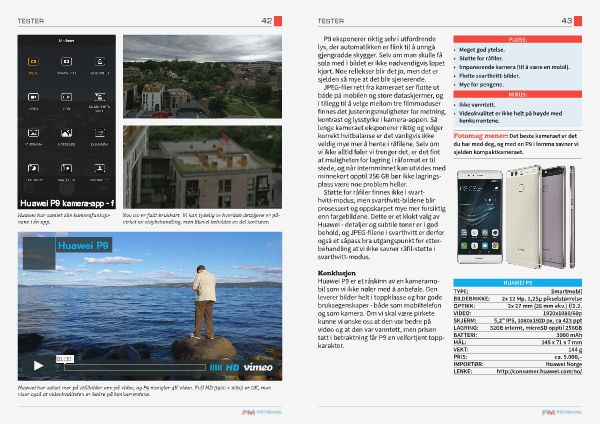The image size is (600, 424).
Task: Click the "1920x1080/60p" video spec value
Action: tap(562, 313)
